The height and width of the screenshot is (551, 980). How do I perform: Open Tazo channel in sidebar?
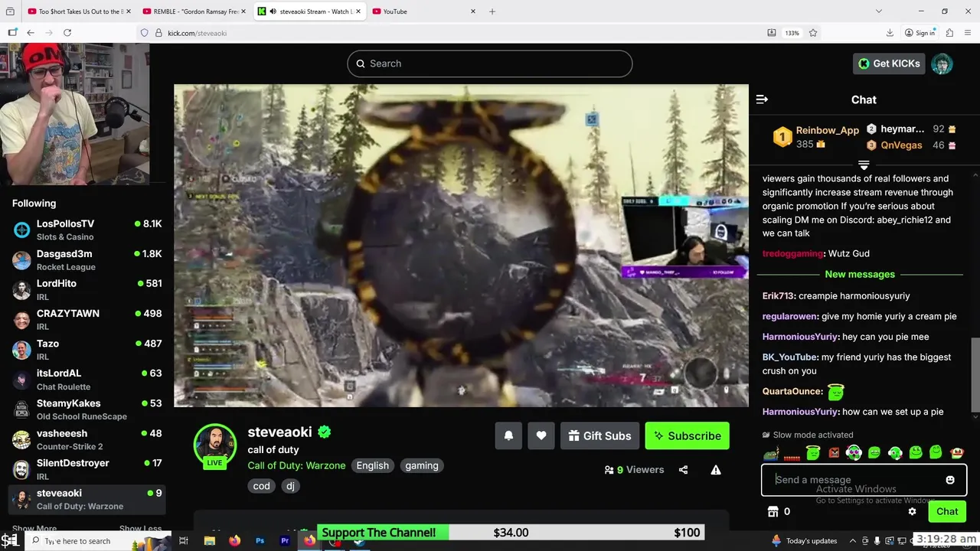(87, 350)
